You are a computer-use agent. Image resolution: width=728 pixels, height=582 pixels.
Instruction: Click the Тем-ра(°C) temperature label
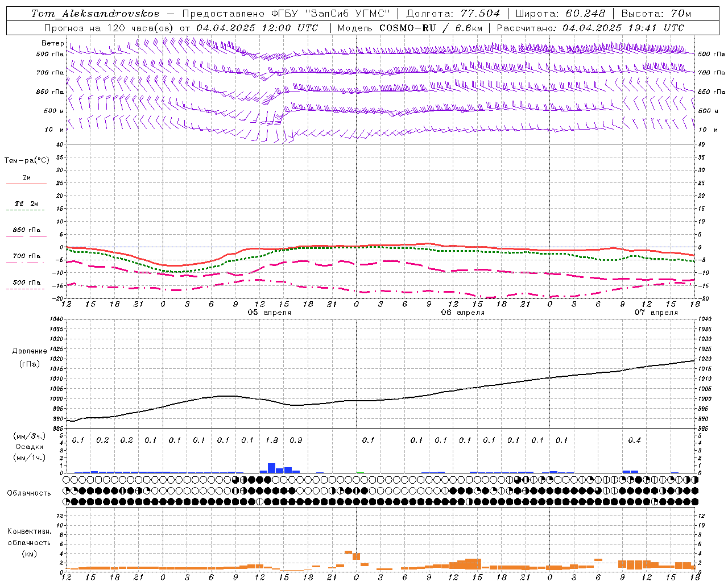coord(27,161)
